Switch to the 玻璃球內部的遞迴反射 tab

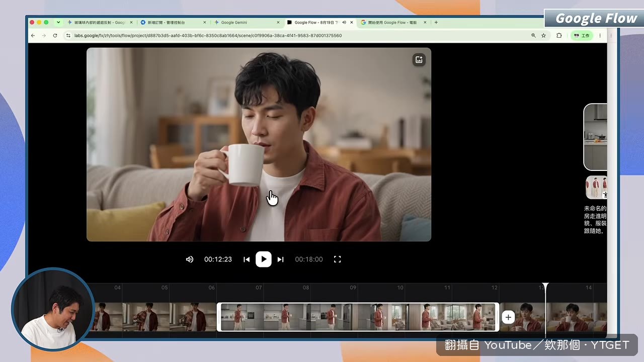[100, 22]
